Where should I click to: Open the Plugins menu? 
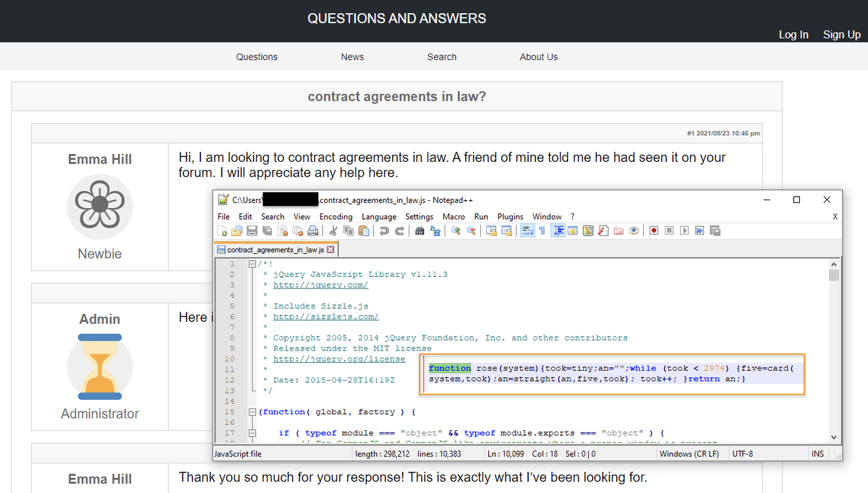click(x=510, y=216)
